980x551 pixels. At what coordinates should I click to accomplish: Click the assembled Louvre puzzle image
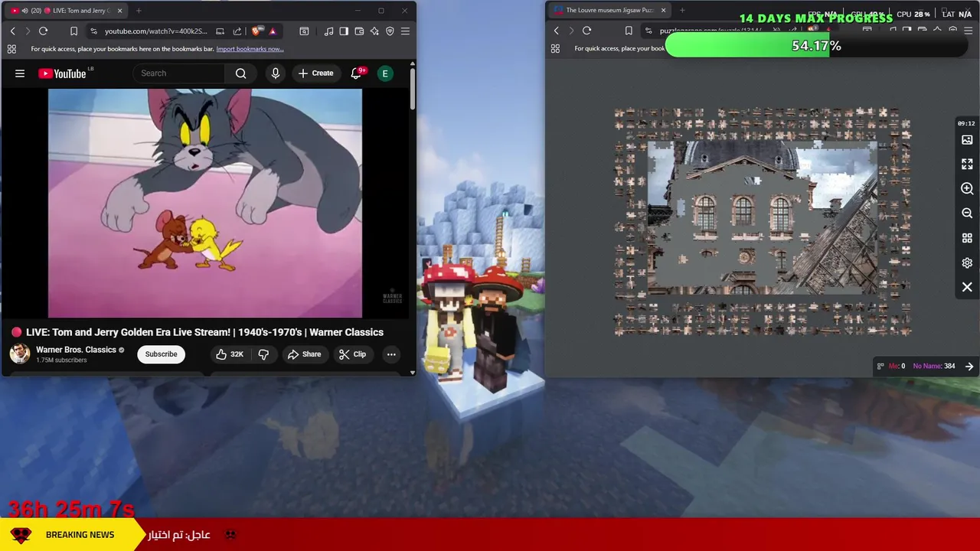pos(763,217)
